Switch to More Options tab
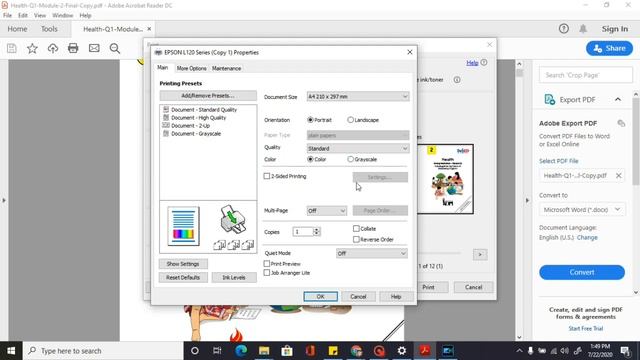Viewport: 640px width, 360px height. (191, 68)
